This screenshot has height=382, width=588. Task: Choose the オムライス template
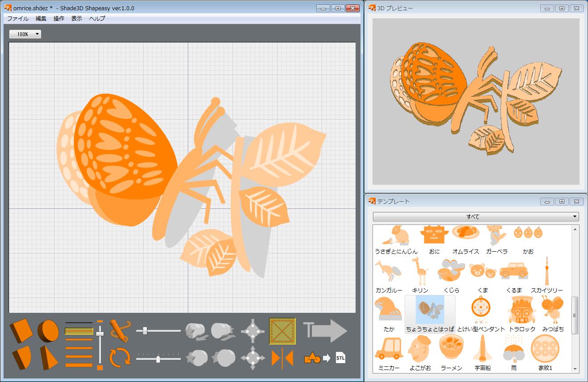tap(466, 241)
